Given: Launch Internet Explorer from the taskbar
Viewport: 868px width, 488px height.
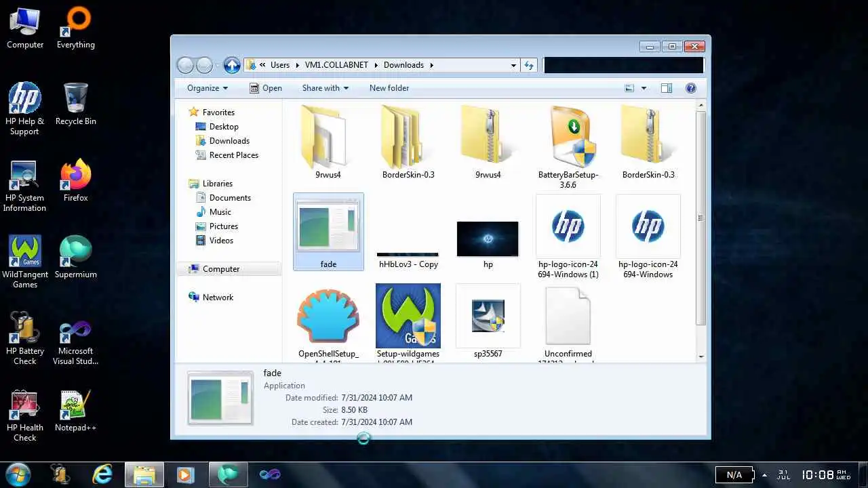Looking at the screenshot, I should (x=102, y=474).
